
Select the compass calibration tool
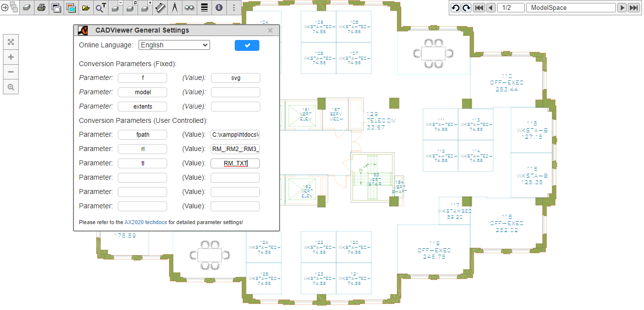click(x=175, y=7)
